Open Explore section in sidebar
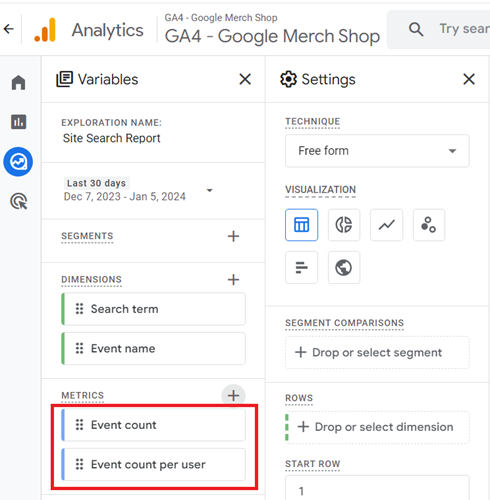Screen dimensions: 490x500 tap(18, 162)
